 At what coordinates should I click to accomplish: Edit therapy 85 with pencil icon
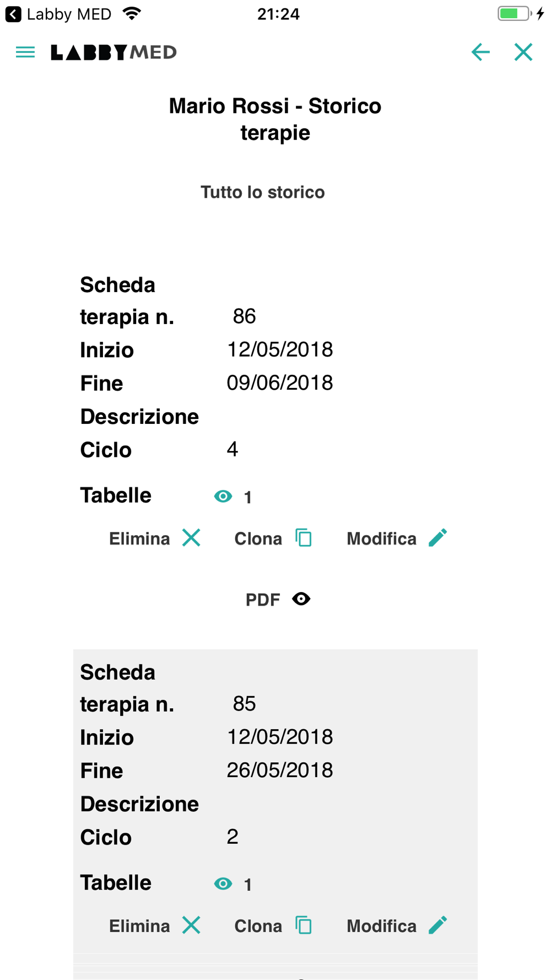(437, 925)
